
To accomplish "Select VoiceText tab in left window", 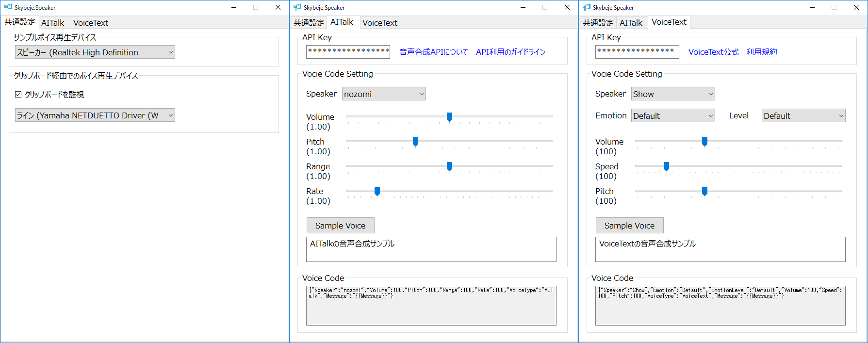I will pos(91,23).
